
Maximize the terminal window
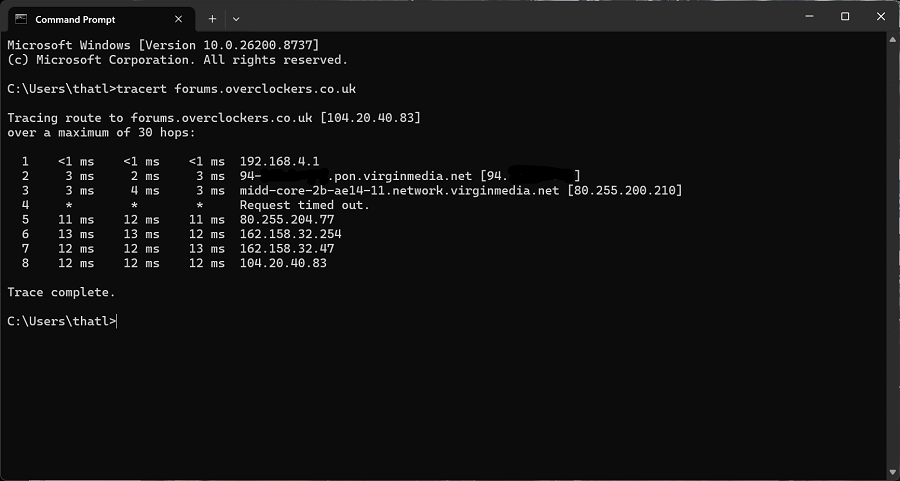point(845,16)
